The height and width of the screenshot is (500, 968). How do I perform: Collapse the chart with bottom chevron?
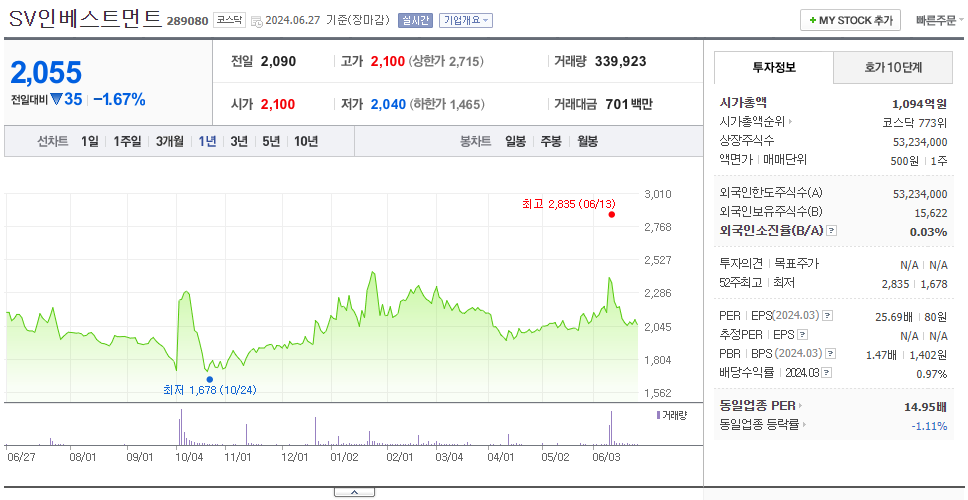point(354,492)
